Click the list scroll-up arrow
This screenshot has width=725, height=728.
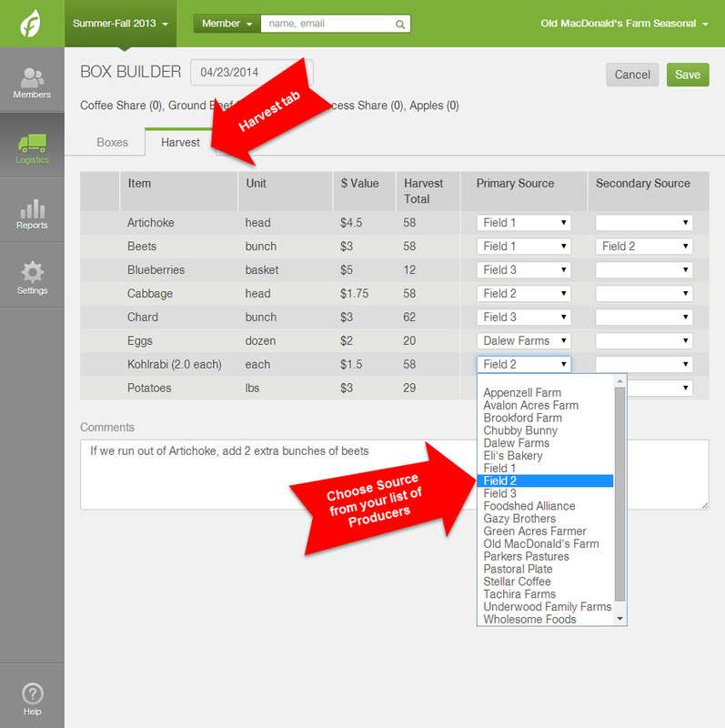[x=619, y=380]
